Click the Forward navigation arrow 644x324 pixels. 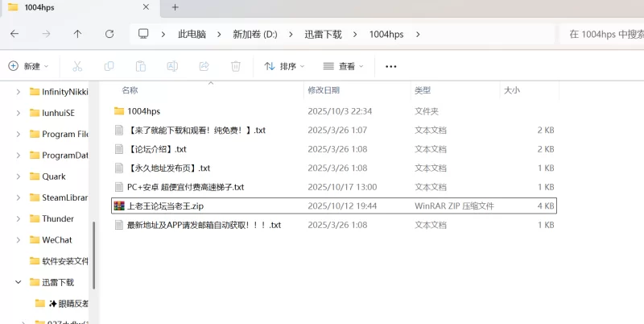point(46,34)
